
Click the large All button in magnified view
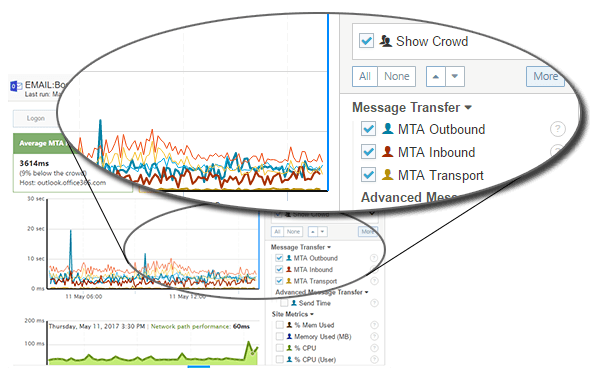pos(365,76)
